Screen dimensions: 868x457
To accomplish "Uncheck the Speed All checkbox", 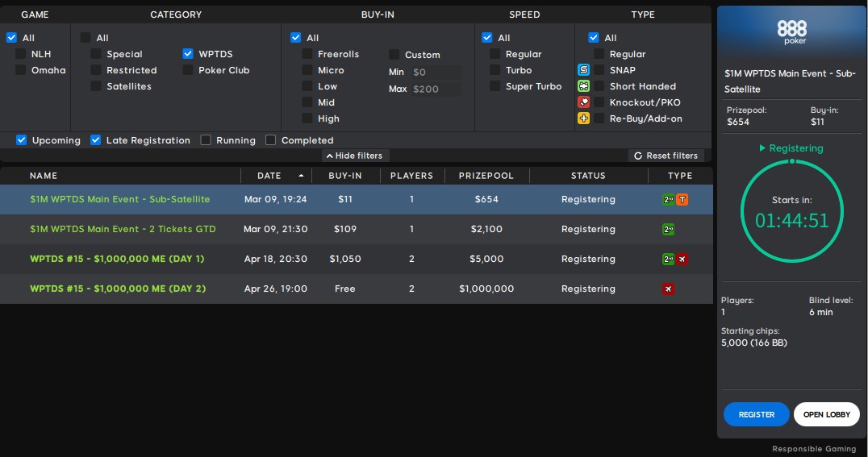I will click(487, 38).
